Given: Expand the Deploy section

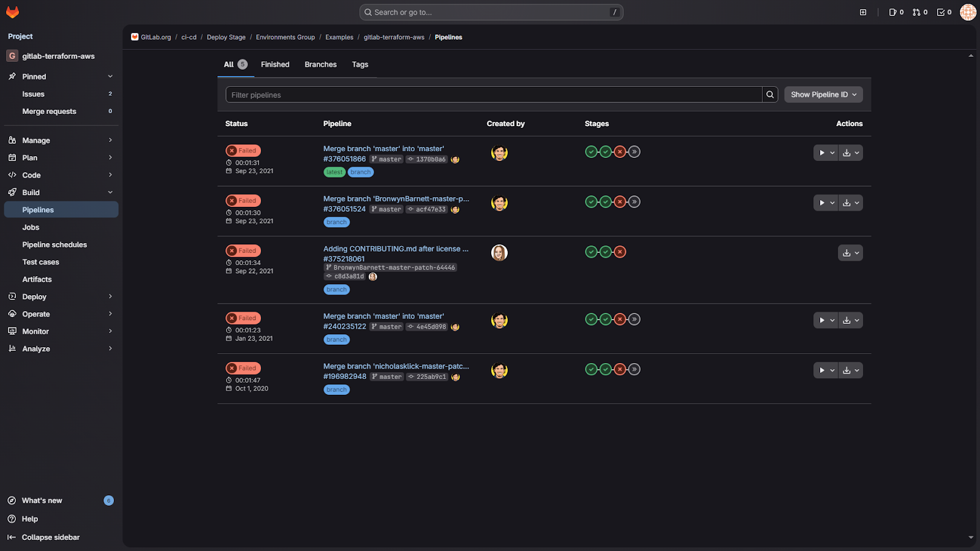Looking at the screenshot, I should click(x=61, y=297).
